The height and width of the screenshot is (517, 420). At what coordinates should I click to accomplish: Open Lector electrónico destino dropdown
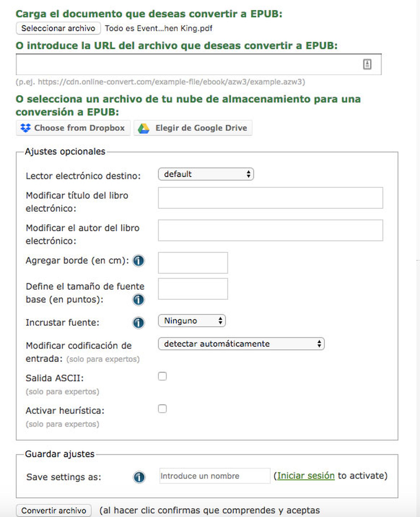point(206,174)
